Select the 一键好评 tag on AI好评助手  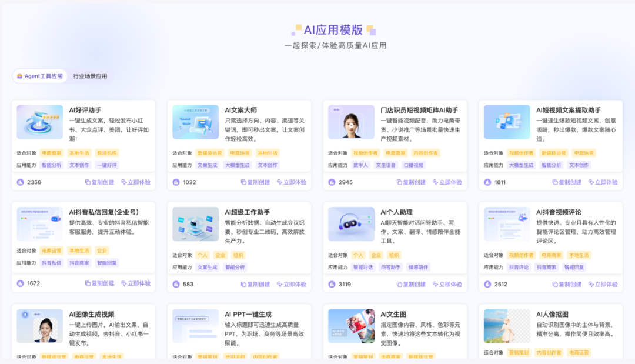tap(107, 165)
